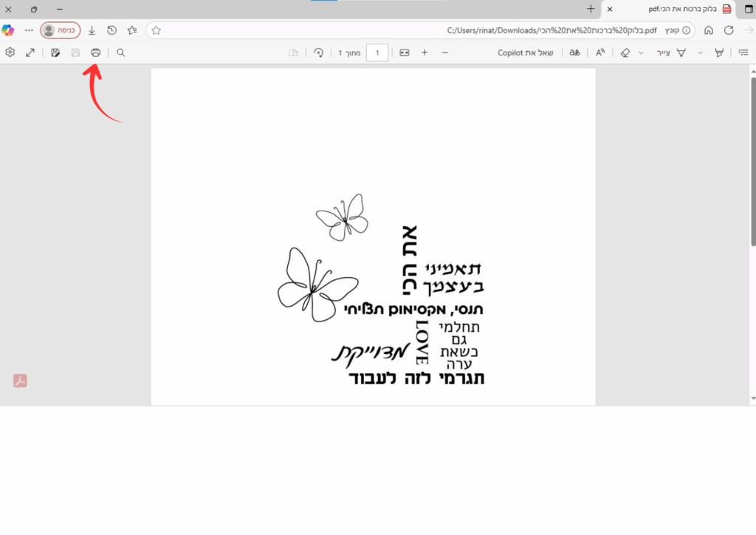This screenshot has width=756, height=535.
Task: Open the browser Settings and more menu
Action: (29, 30)
